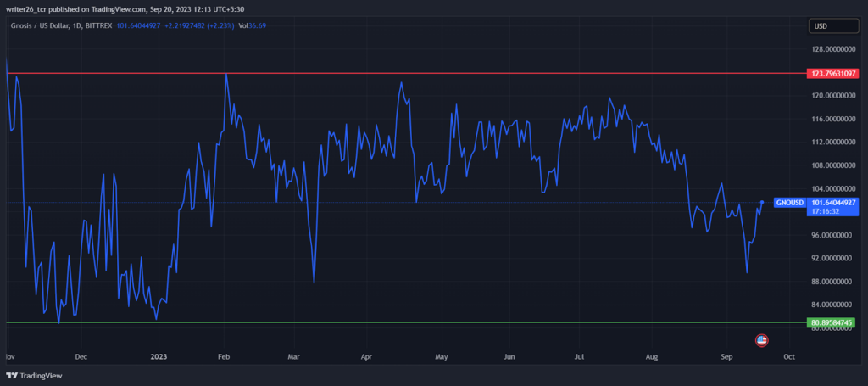This screenshot has height=386, width=868.
Task: Click the Apr label on time axis
Action: 366,356
